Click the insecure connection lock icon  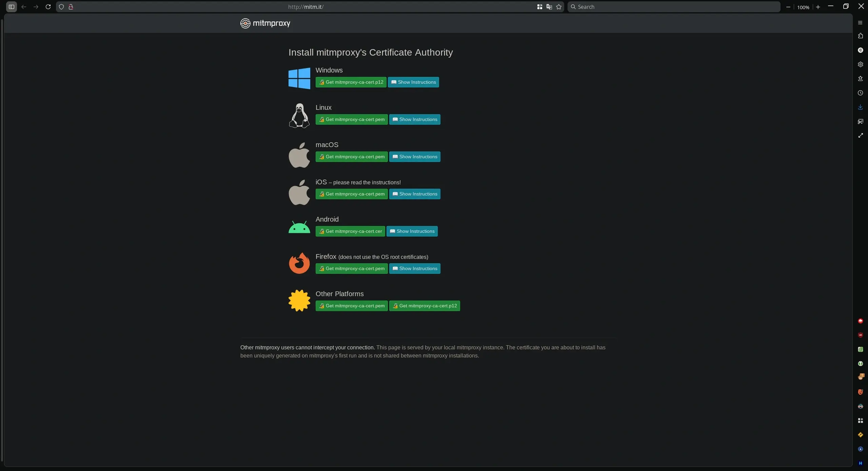pyautogui.click(x=71, y=7)
